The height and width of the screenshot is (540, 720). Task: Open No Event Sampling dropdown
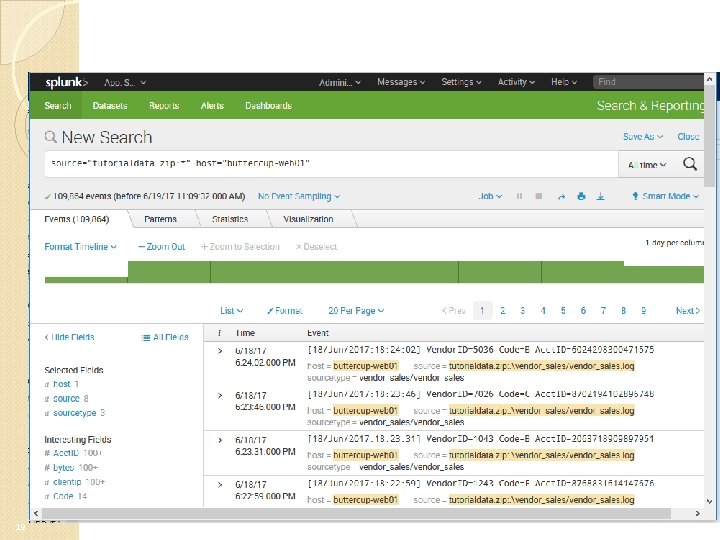tap(299, 197)
